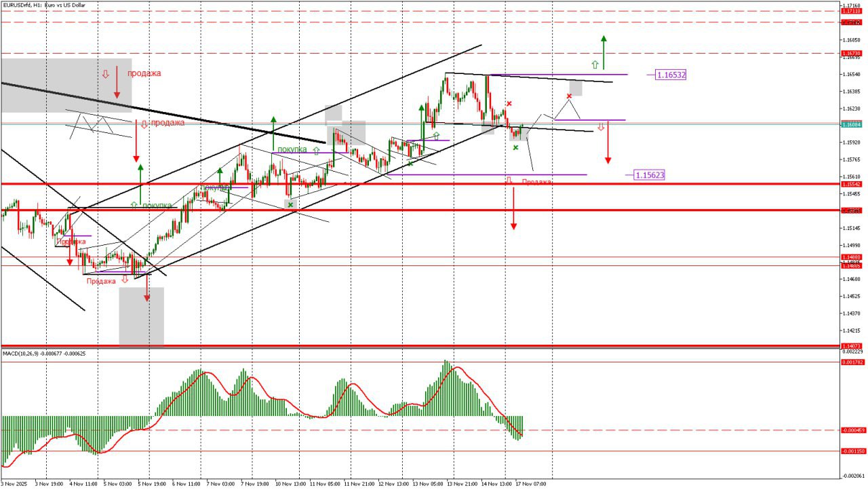Select the green X in the gray box near 10 Nov
868x490 pixels.
(290, 204)
